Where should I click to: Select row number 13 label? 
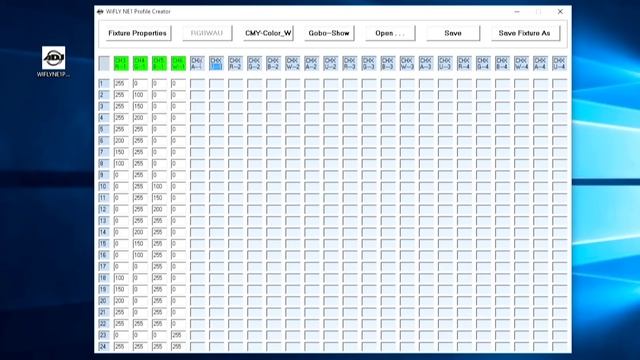point(104,221)
